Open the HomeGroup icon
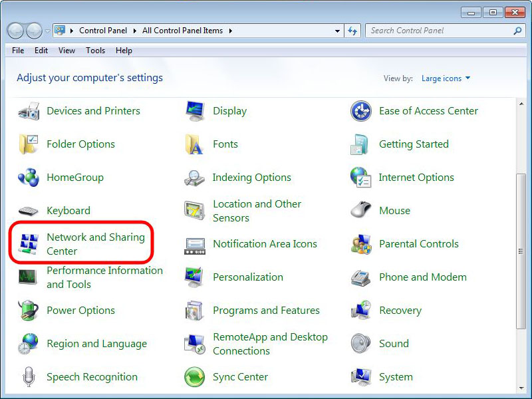The image size is (532, 399). tap(29, 178)
